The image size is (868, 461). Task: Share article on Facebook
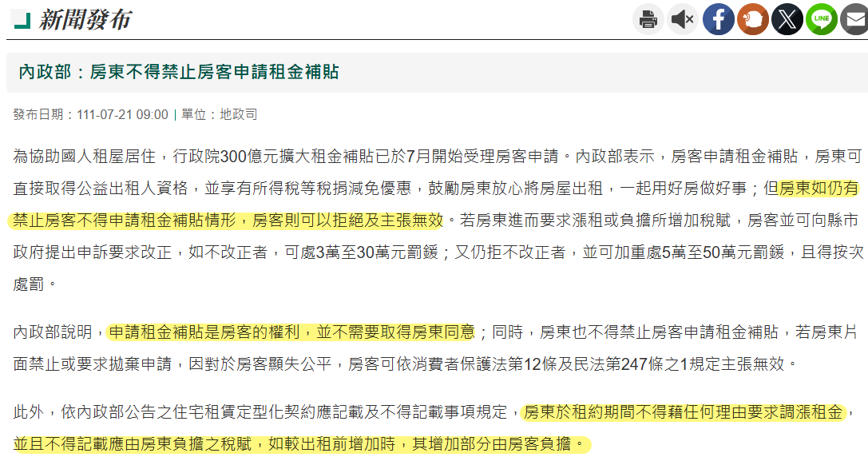pyautogui.click(x=718, y=19)
